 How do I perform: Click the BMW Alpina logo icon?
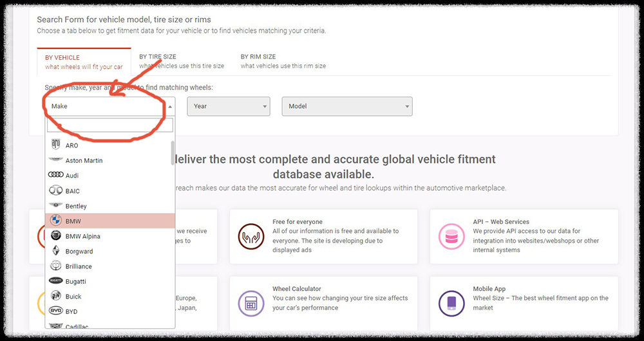(55, 235)
